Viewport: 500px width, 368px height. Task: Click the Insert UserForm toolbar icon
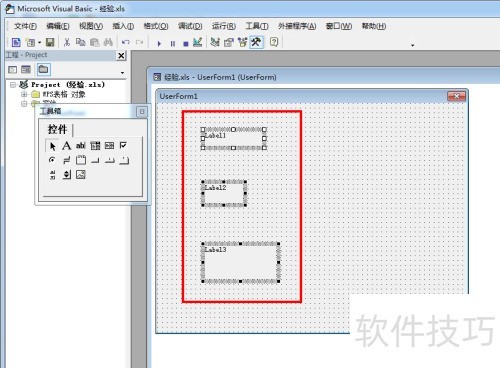(30, 42)
